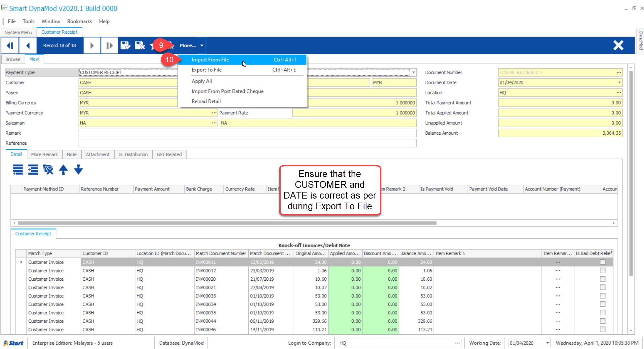
Task: Tick Is Bad Debt Relief for INV00011
Action: tap(603, 262)
